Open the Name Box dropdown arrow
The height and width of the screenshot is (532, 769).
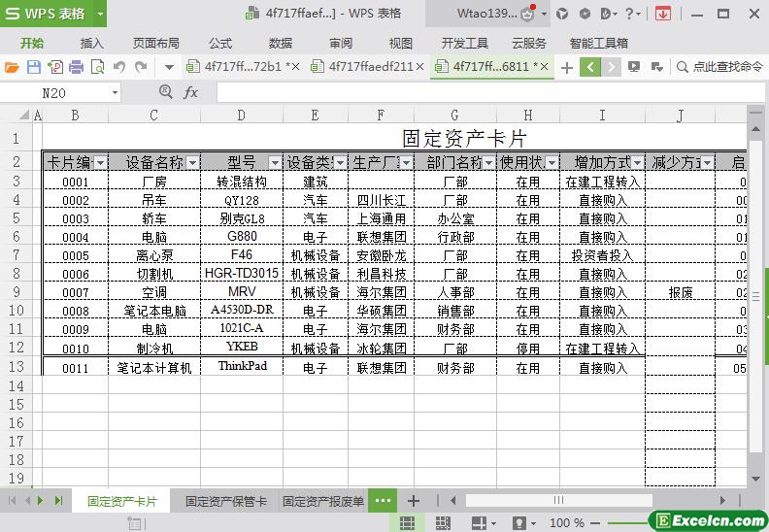pyautogui.click(x=115, y=92)
